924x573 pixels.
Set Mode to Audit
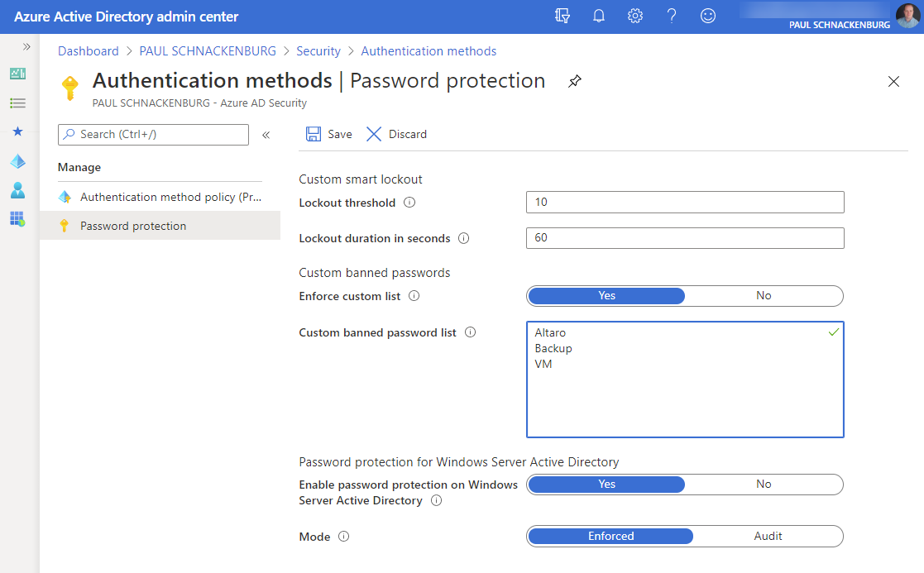(x=768, y=536)
